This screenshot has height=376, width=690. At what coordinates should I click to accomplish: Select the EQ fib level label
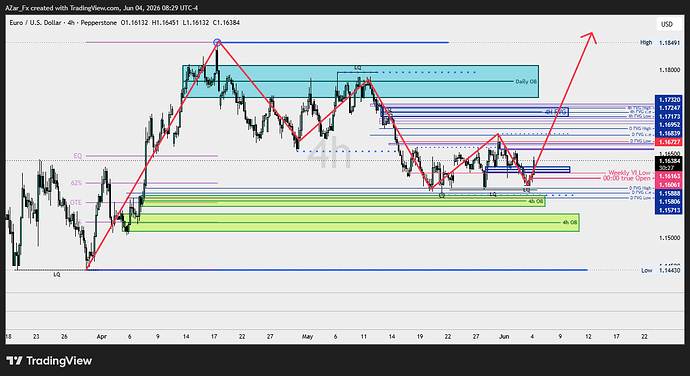[x=77, y=156]
